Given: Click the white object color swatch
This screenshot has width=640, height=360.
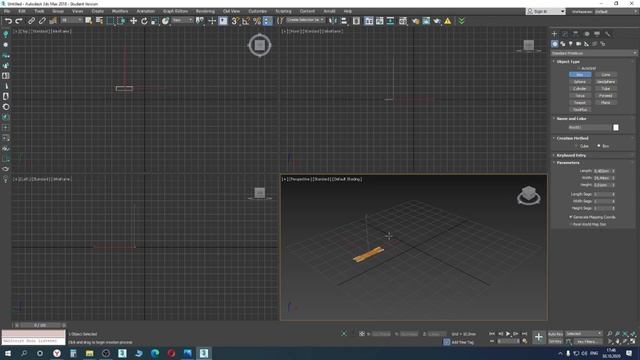Looking at the screenshot, I should pos(616,128).
